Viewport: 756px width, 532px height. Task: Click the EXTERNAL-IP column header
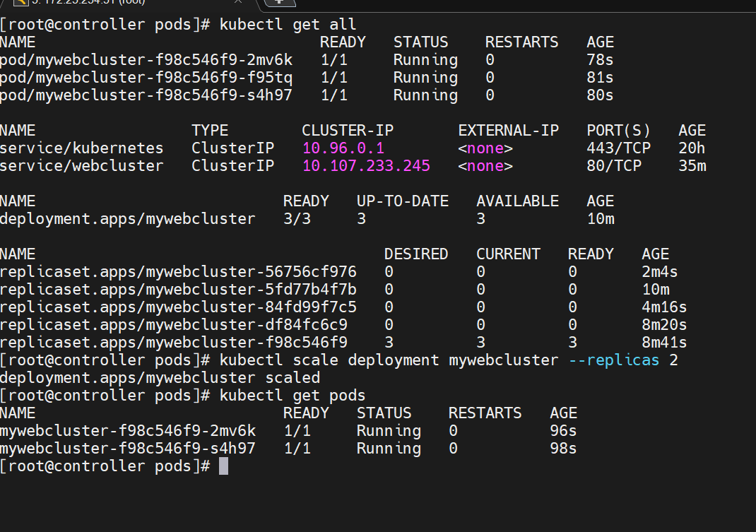[x=508, y=130]
